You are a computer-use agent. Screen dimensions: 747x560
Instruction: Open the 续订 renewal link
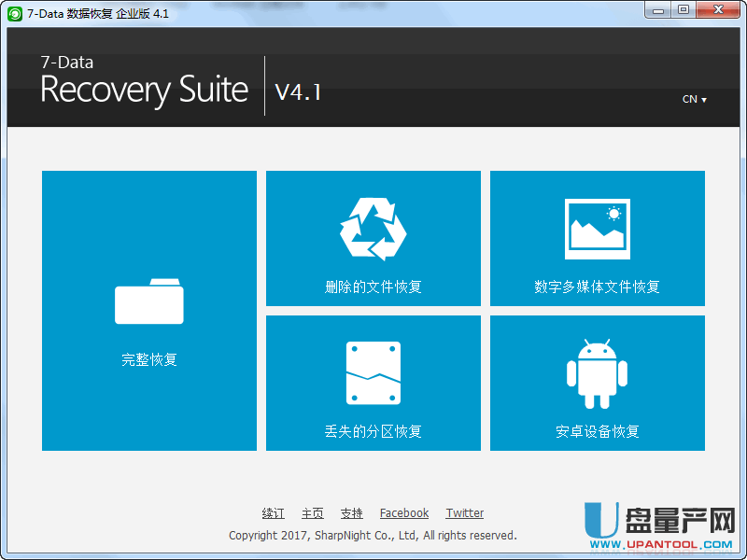point(273,513)
